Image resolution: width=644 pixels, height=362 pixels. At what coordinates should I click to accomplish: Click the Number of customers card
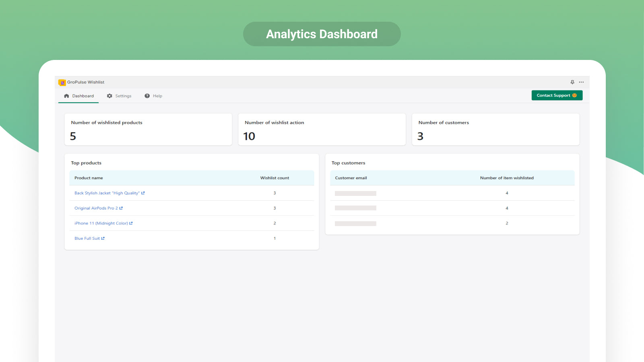point(495,130)
